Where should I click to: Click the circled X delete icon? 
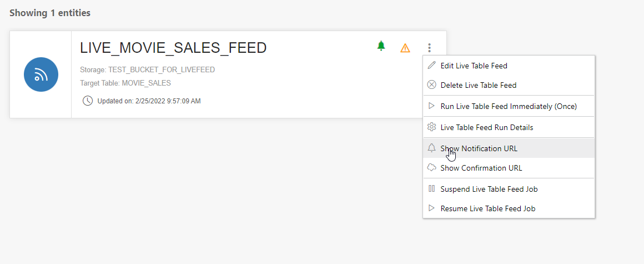tap(432, 85)
